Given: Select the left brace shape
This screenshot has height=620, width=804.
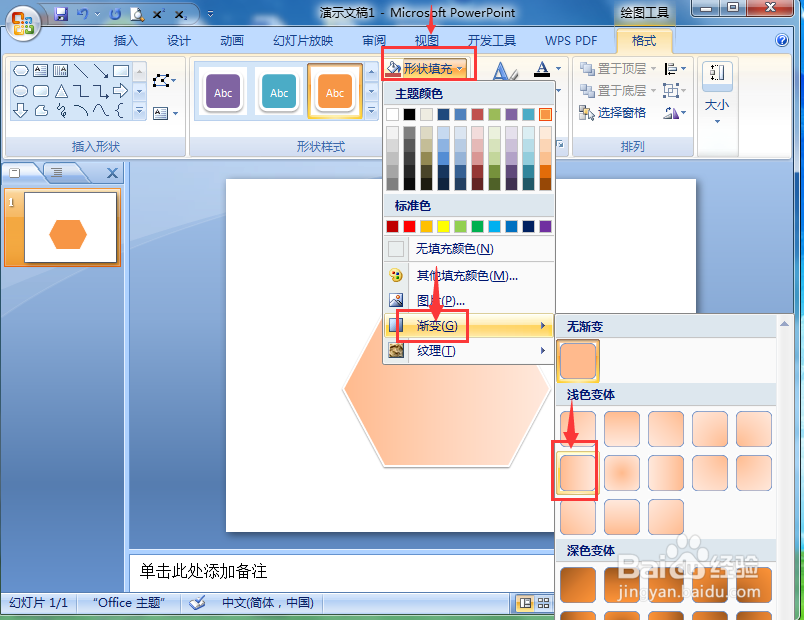Looking at the screenshot, I should [x=119, y=110].
